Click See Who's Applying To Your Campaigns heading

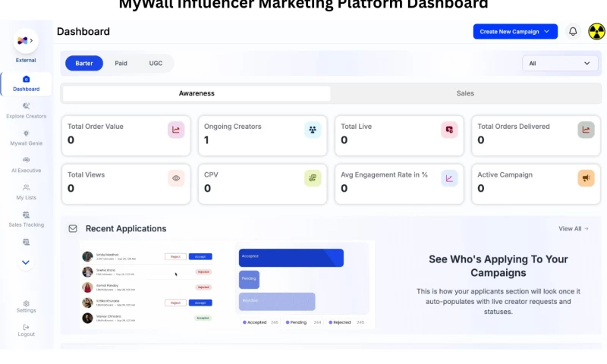point(498,265)
